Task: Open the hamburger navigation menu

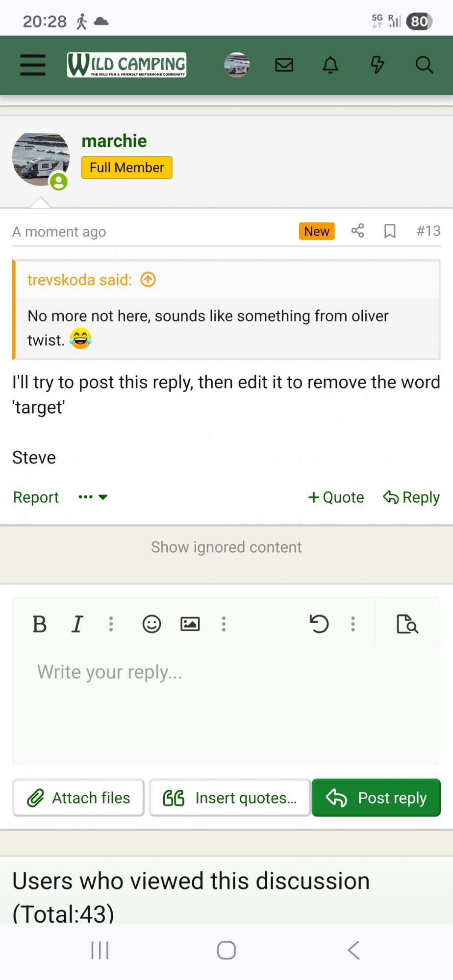Action: click(x=32, y=64)
